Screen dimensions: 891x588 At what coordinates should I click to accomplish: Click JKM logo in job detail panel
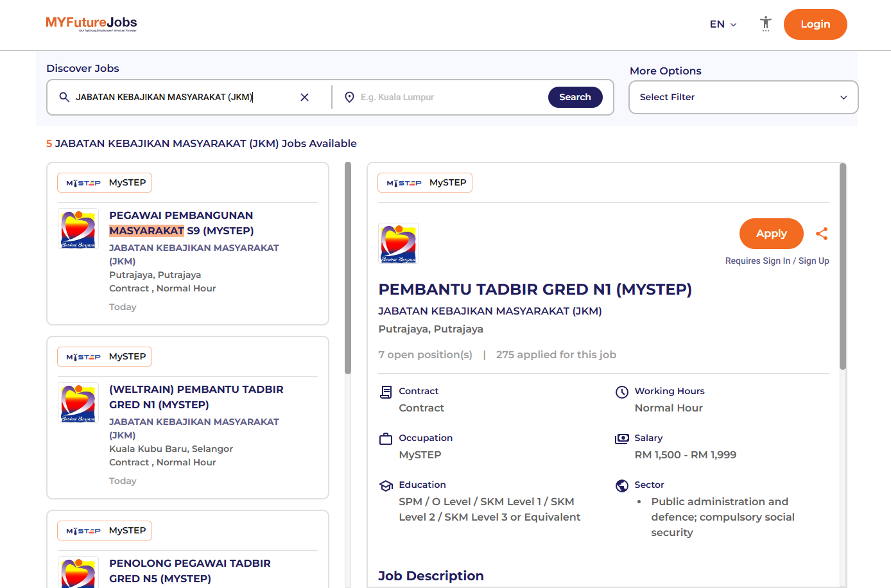pyautogui.click(x=399, y=243)
